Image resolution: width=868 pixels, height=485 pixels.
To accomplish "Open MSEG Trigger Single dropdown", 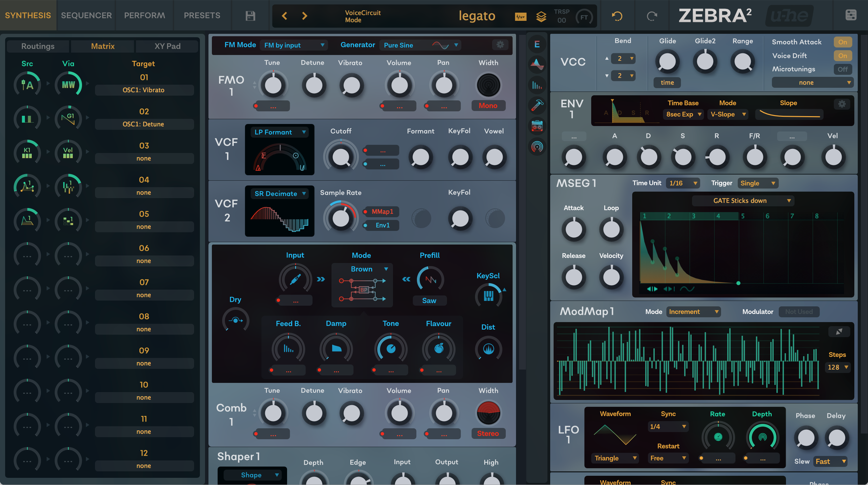I will [758, 183].
